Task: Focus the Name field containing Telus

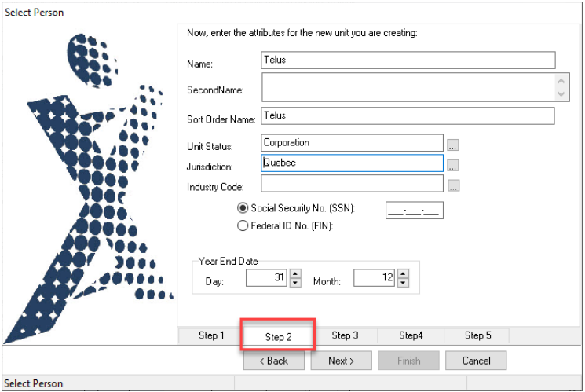Action: 408,60
